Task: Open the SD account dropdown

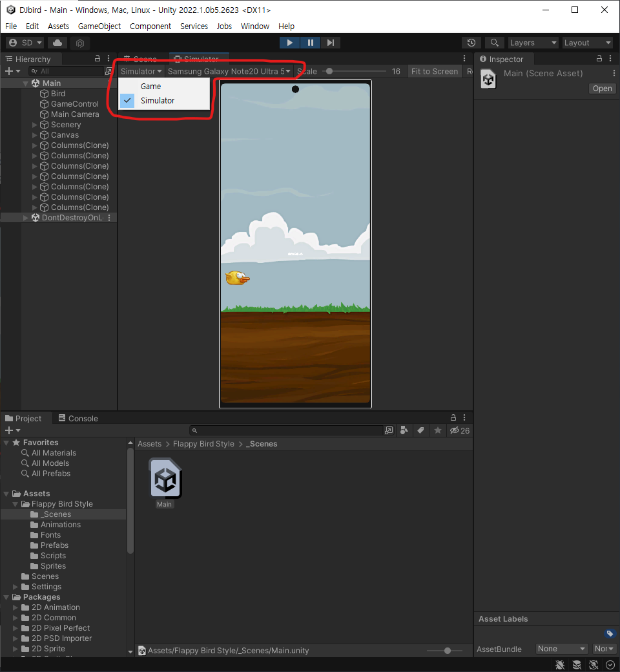Action: (25, 43)
